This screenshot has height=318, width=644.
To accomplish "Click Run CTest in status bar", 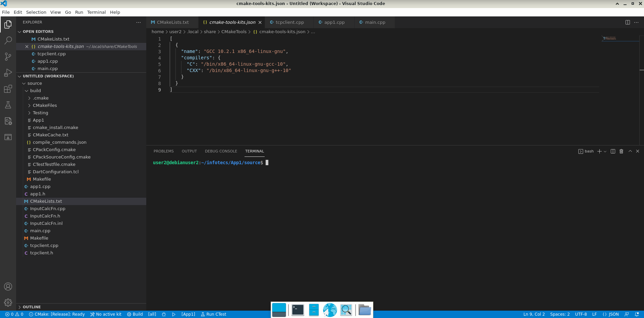I will coord(213,314).
